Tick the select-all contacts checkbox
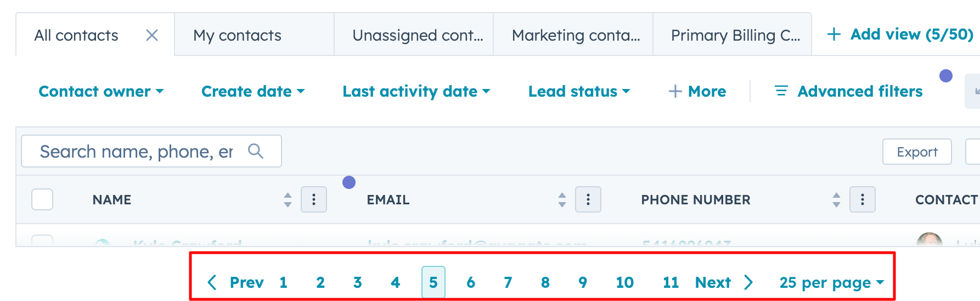 pos(42,199)
